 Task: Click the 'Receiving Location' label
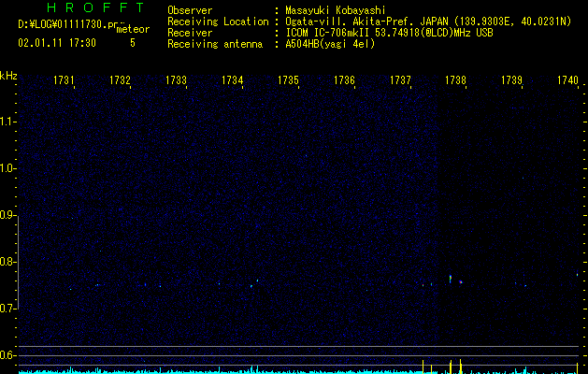(x=218, y=22)
